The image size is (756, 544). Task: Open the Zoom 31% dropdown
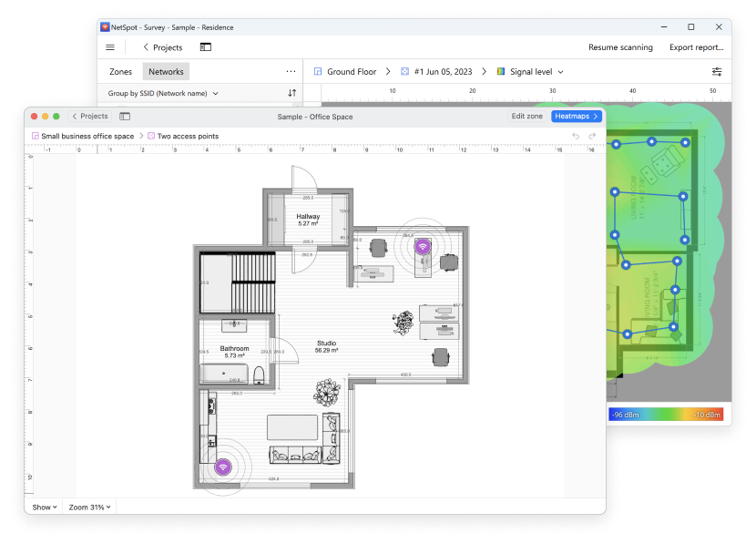coord(90,507)
